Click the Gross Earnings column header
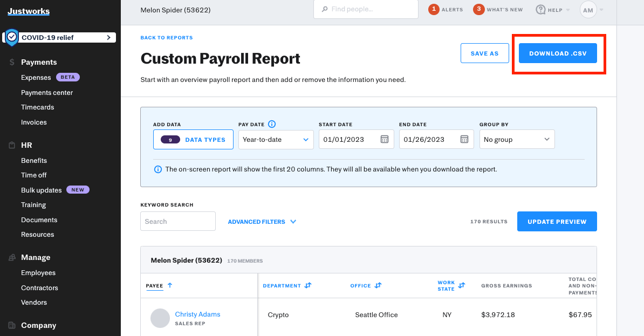 tap(506, 285)
